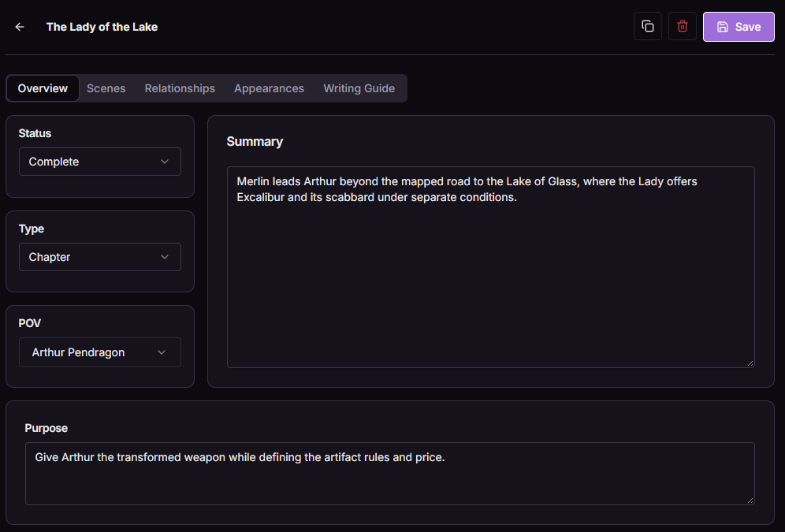Duplicate the chapter with the copy icon
Screen dimensions: 785x532
point(648,27)
